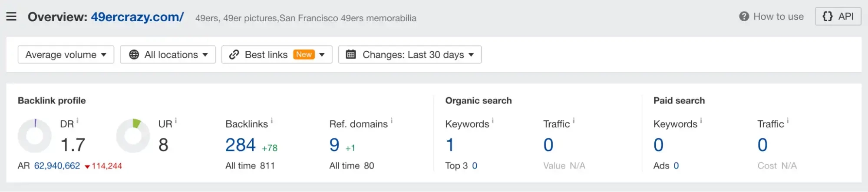
Task: Click the info icon next to UR
Action: pos(175,120)
